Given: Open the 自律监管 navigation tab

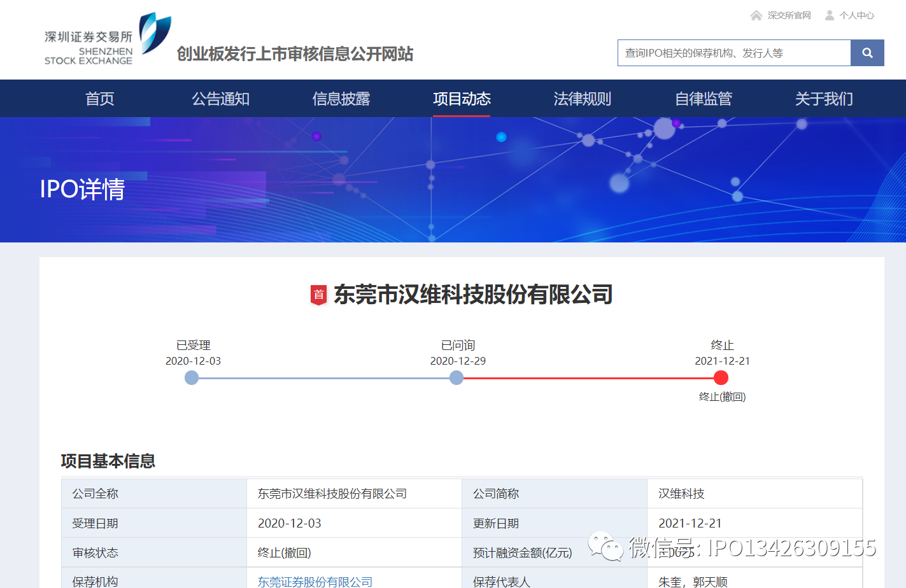Looking at the screenshot, I should click(x=704, y=99).
